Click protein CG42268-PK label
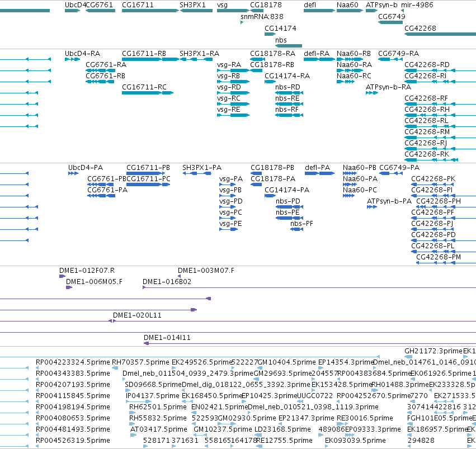This screenshot has width=476, height=449. coord(433,179)
